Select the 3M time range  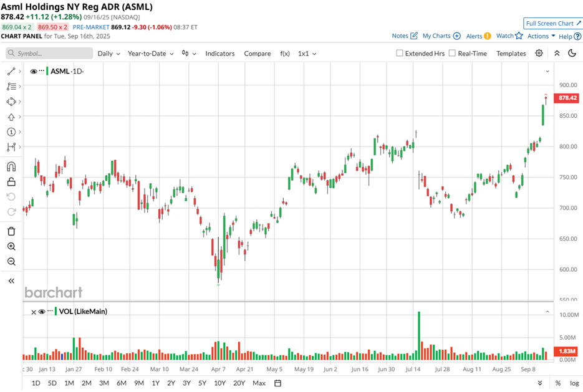coord(104,383)
